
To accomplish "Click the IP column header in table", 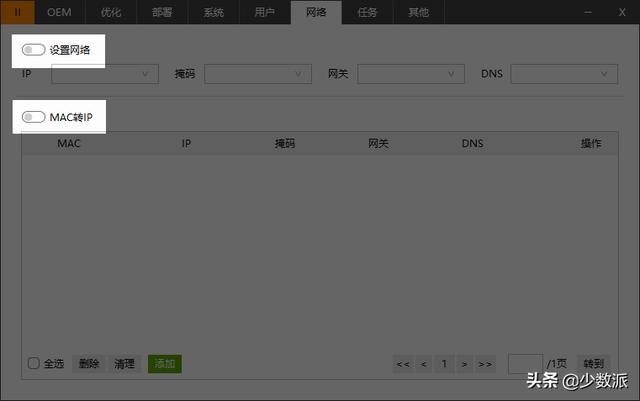I will pyautogui.click(x=186, y=143).
